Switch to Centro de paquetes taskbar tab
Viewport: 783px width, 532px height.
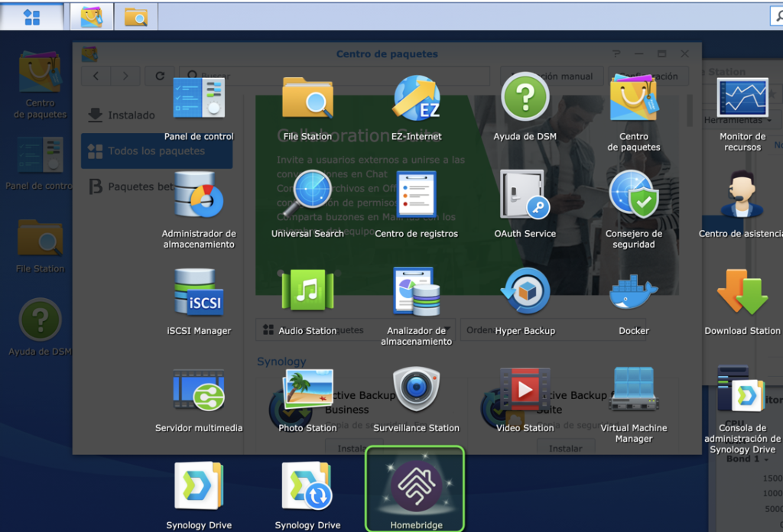coord(92,17)
